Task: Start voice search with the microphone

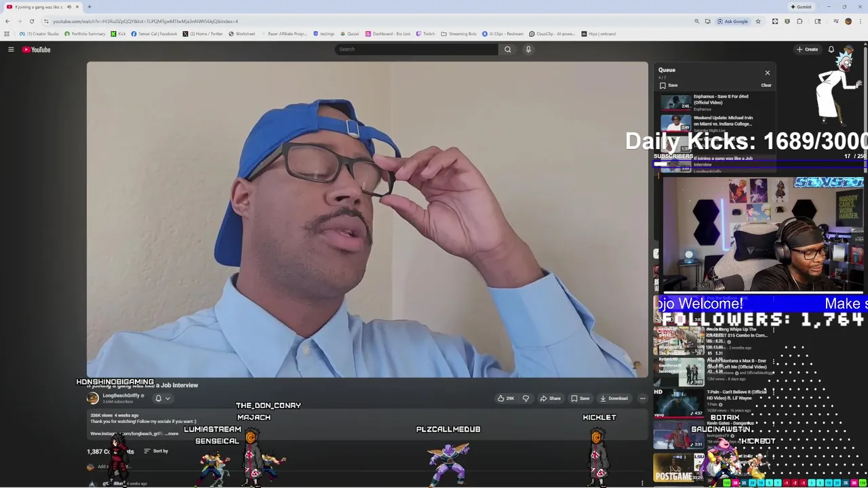Action: point(528,49)
